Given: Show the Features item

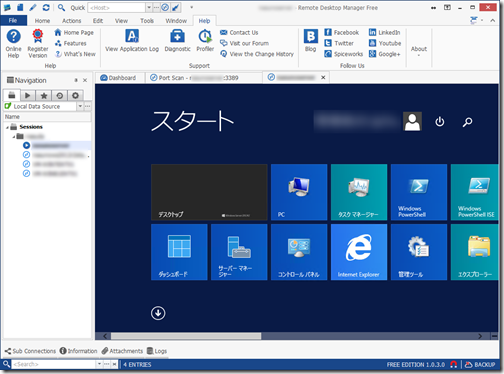Looking at the screenshot, I should point(71,43).
